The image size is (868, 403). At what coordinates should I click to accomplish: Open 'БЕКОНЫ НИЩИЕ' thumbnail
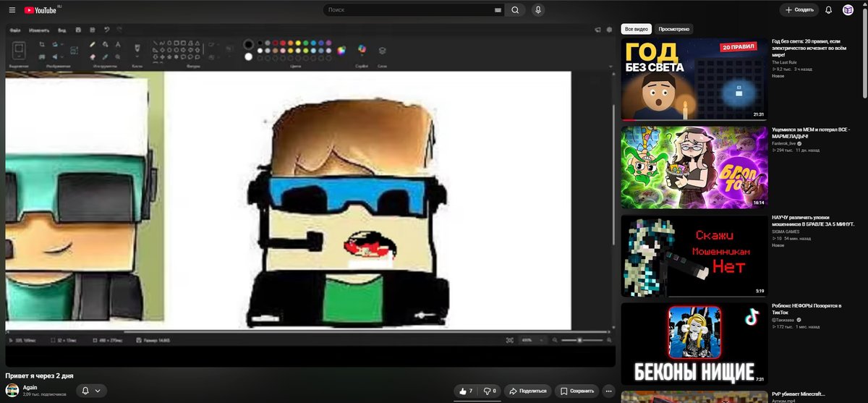coord(694,344)
